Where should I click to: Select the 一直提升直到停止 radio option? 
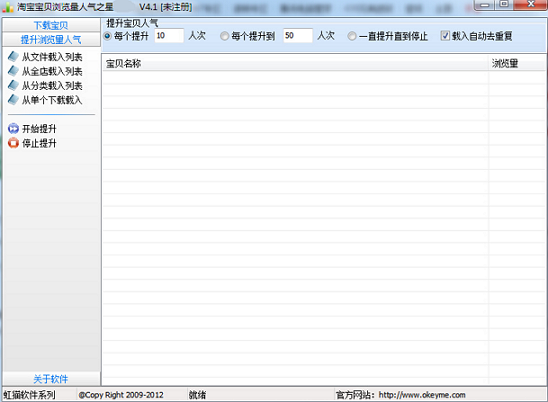point(352,36)
